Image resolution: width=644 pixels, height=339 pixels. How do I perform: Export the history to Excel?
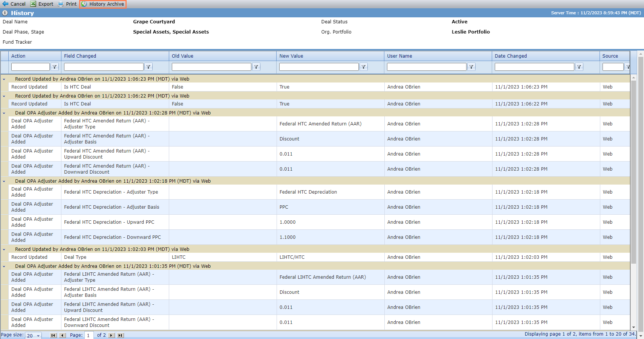42,4
